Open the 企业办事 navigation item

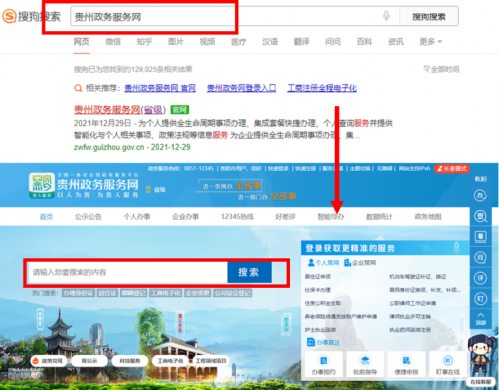point(185,217)
